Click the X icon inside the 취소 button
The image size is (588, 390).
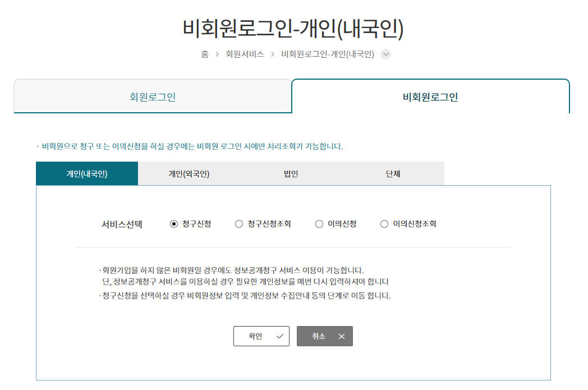[x=341, y=336]
